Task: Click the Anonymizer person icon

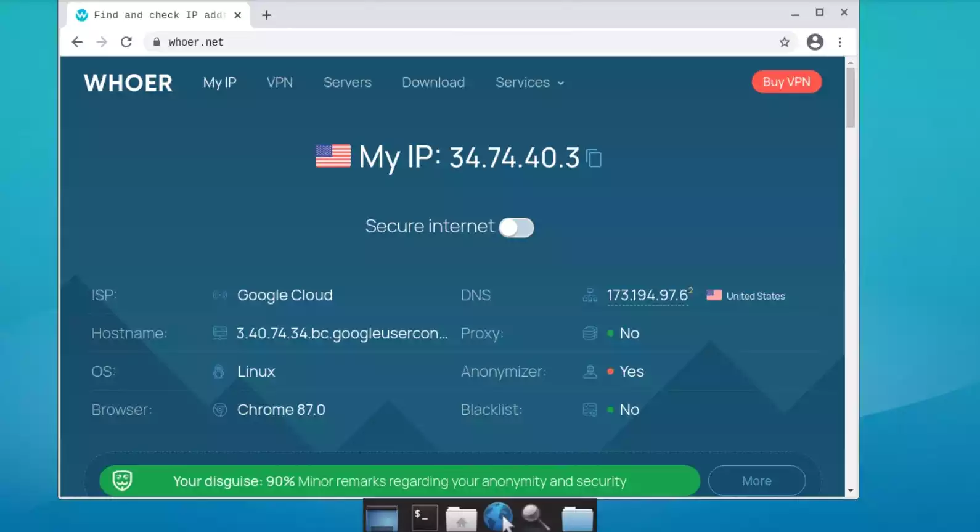Action: coord(590,372)
